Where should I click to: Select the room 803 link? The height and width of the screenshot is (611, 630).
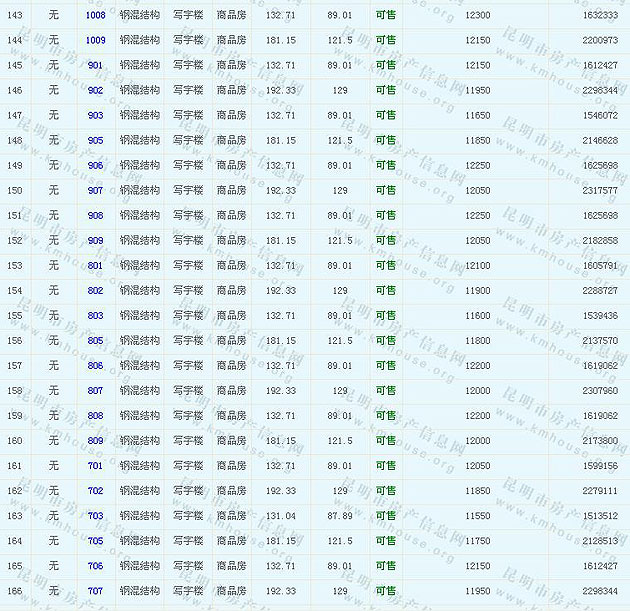click(95, 315)
